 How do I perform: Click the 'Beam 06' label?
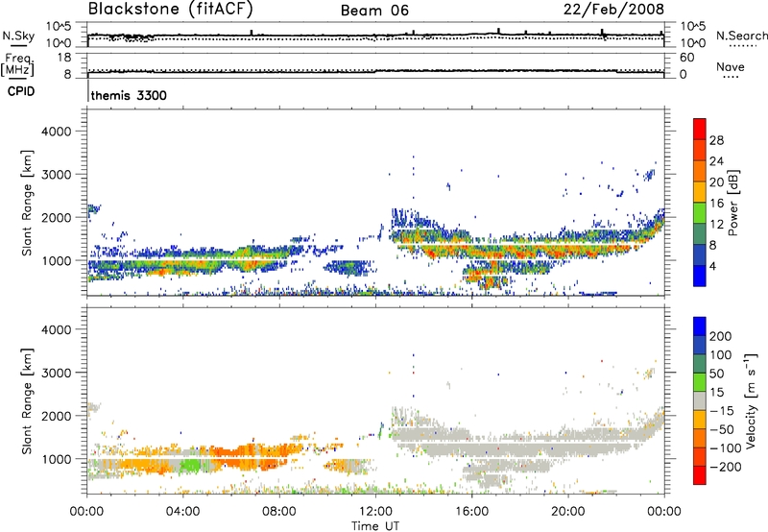[374, 11]
